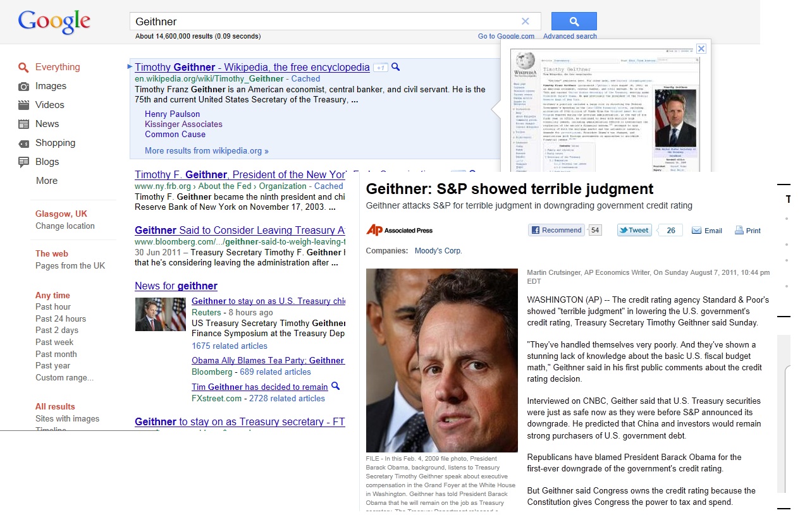Click the Blogs speech icon

[23, 162]
